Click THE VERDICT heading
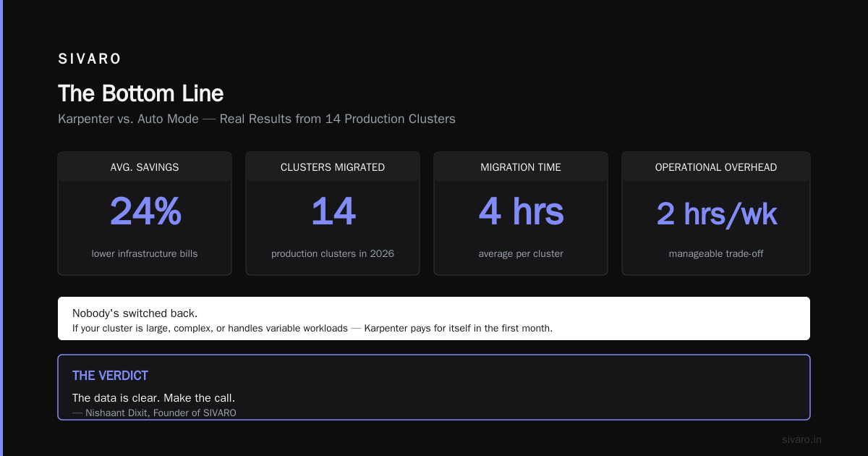 [110, 376]
